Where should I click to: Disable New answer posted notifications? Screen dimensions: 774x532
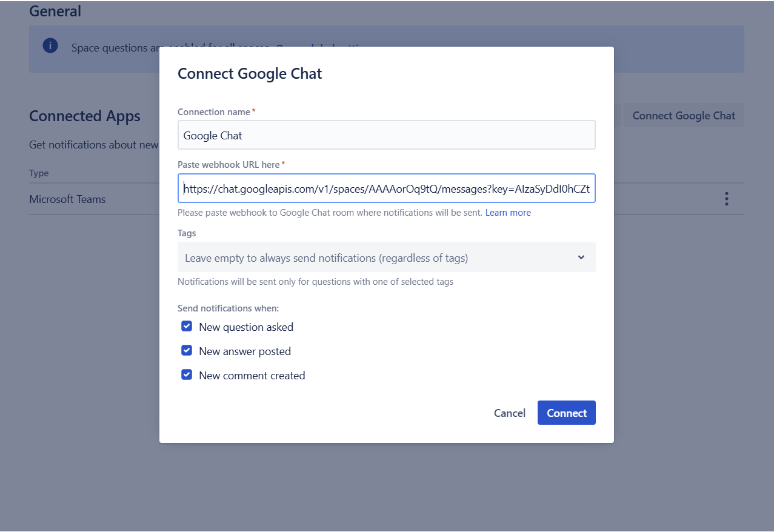(187, 350)
